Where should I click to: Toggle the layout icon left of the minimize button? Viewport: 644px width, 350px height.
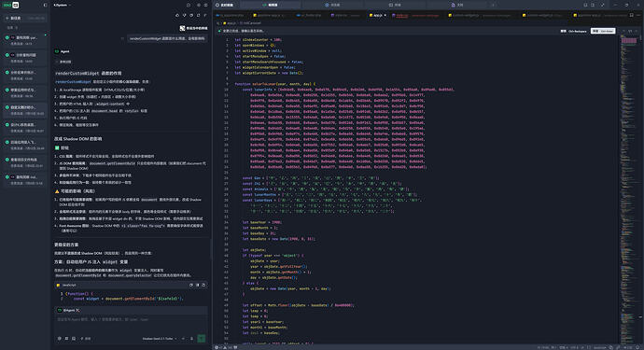click(x=603, y=5)
